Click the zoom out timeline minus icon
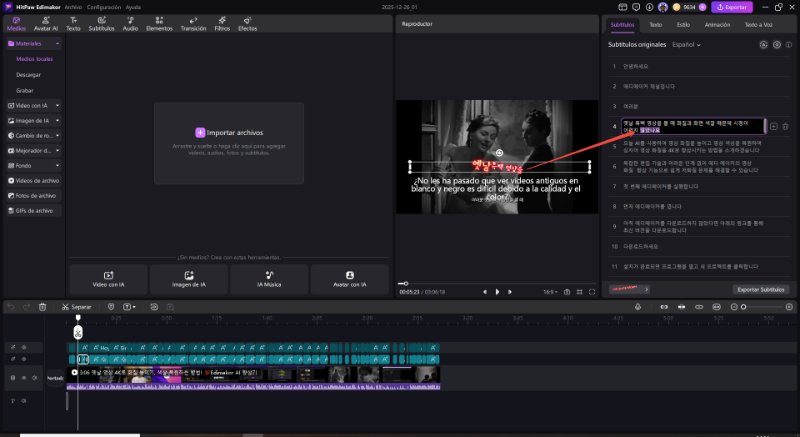This screenshot has width=800, height=437. pos(734,307)
